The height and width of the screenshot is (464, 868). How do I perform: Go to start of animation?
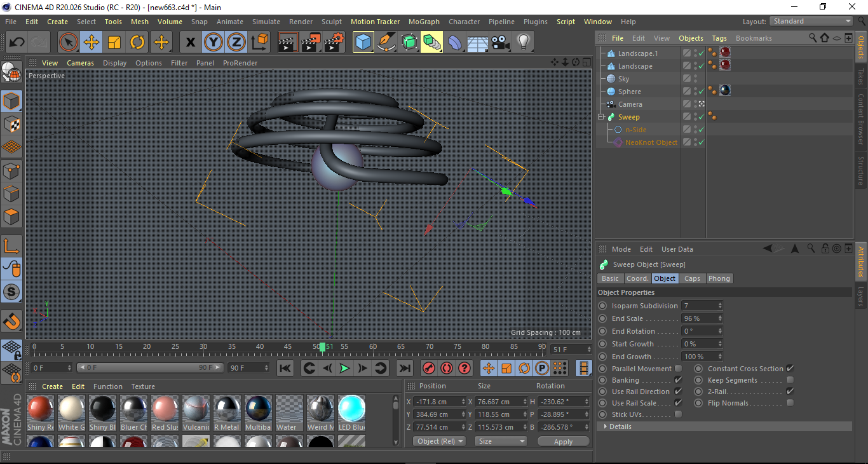click(285, 368)
